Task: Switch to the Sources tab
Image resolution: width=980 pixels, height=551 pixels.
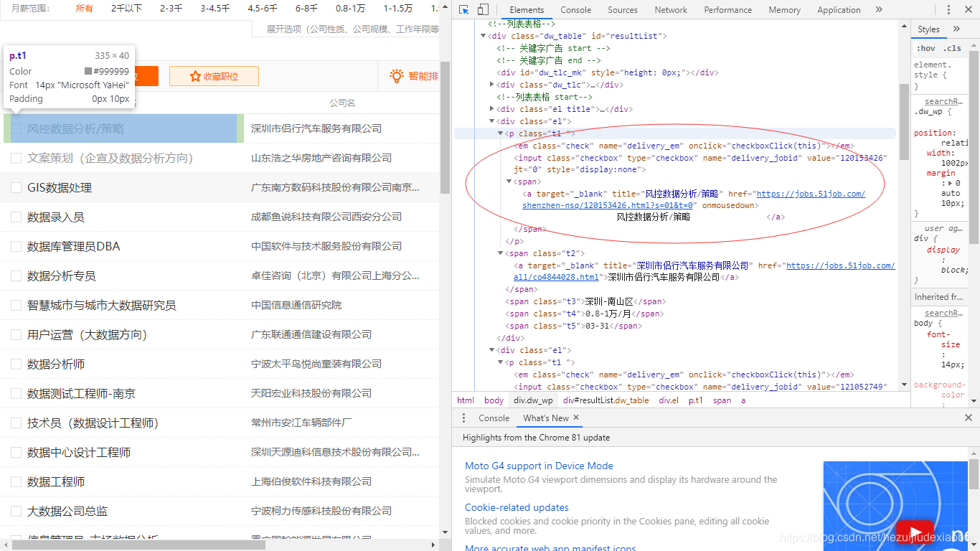Action: [x=623, y=10]
